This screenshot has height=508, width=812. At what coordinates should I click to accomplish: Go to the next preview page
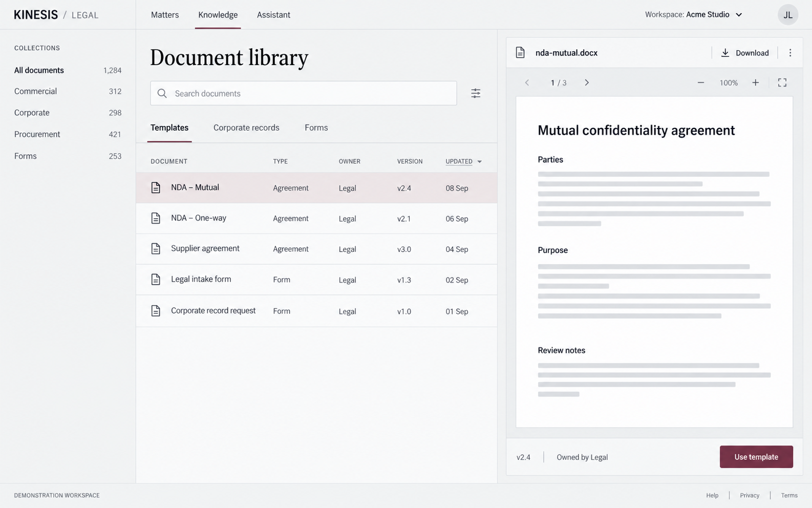tap(587, 82)
